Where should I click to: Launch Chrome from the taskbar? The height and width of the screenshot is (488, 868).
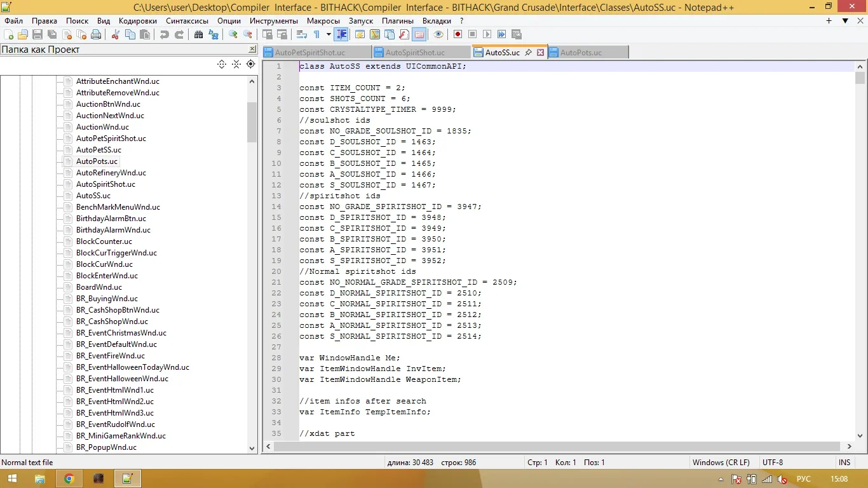click(x=70, y=478)
